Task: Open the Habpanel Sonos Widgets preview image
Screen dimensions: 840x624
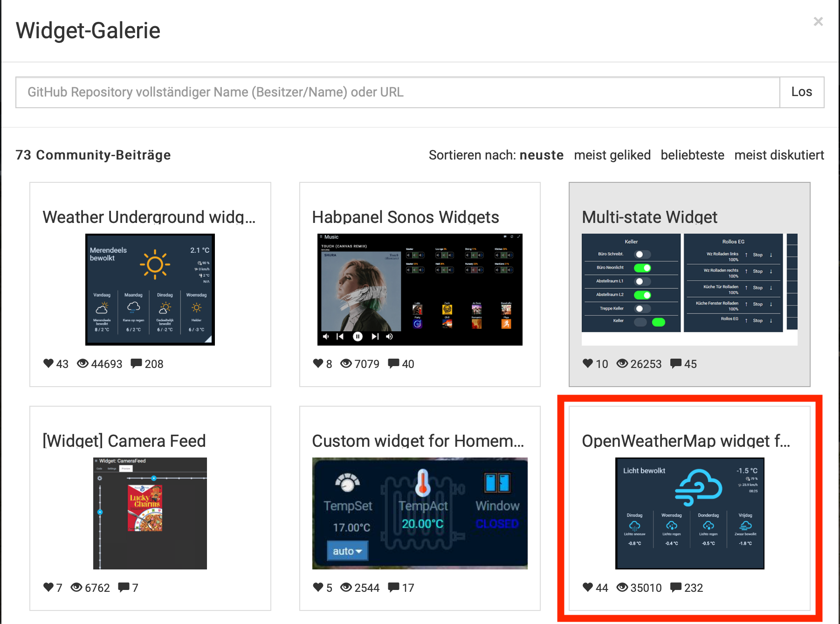Action: 420,290
